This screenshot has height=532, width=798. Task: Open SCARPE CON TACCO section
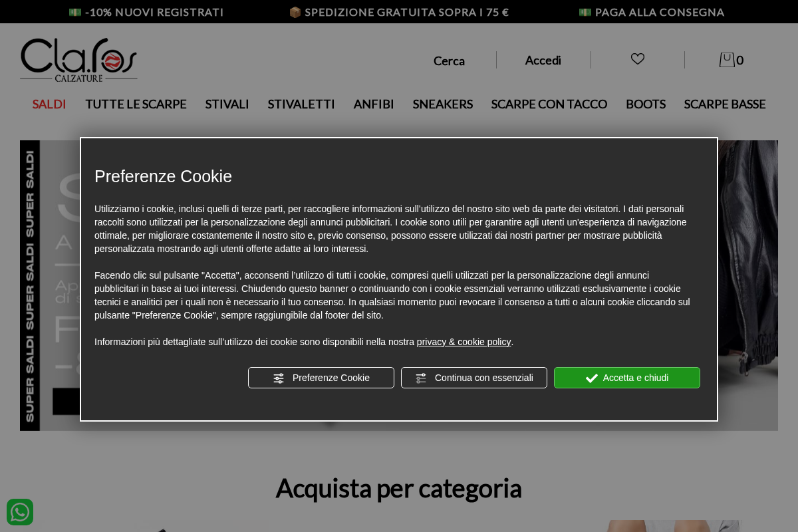549,104
